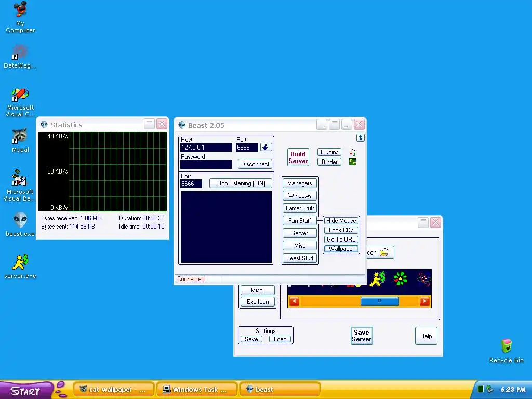Open the DataWag... desktop shortcut

coord(20,56)
